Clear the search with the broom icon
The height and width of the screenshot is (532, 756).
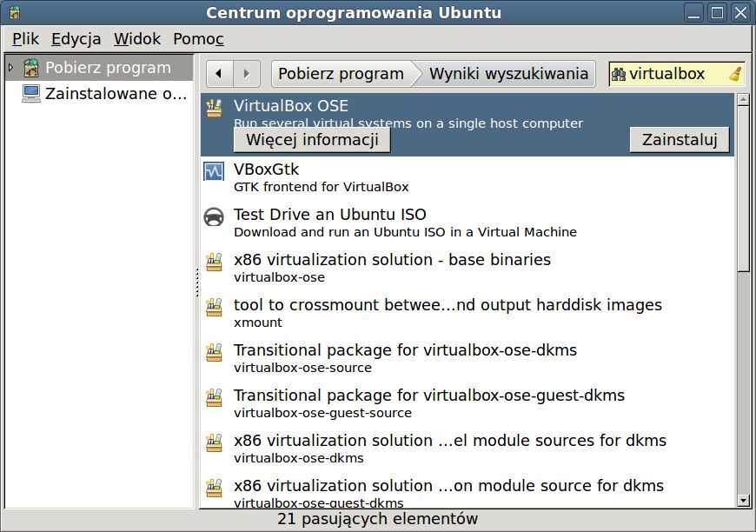tap(735, 74)
